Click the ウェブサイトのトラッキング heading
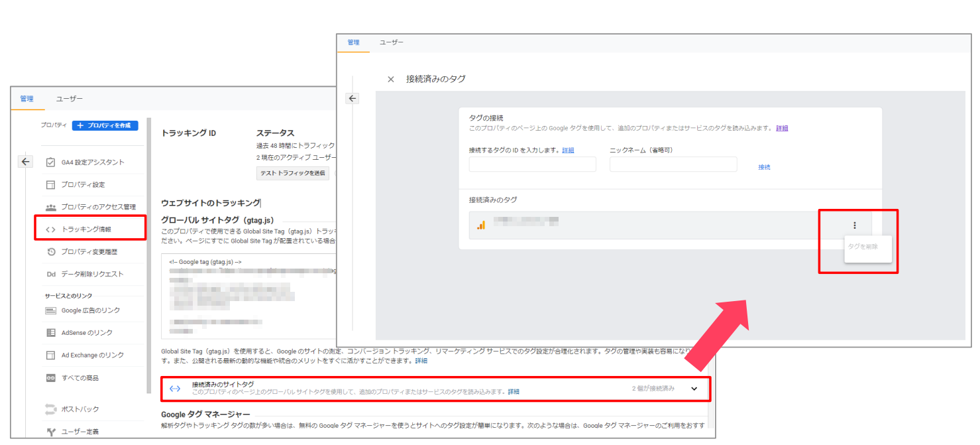Viewport: 980px width, 445px height. pyautogui.click(x=210, y=203)
